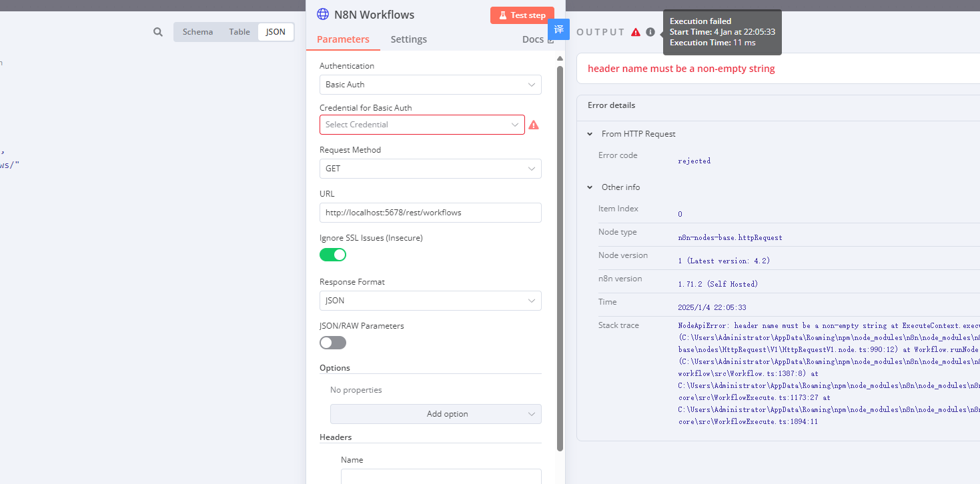Select the Schema view tab
The width and height of the screenshot is (980, 484).
(x=198, y=32)
